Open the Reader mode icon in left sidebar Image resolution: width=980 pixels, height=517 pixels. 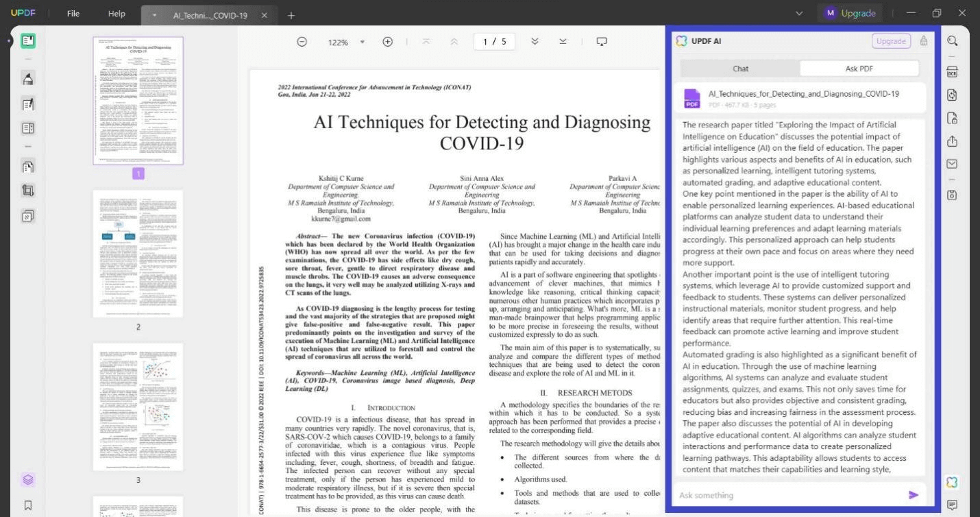click(x=28, y=41)
